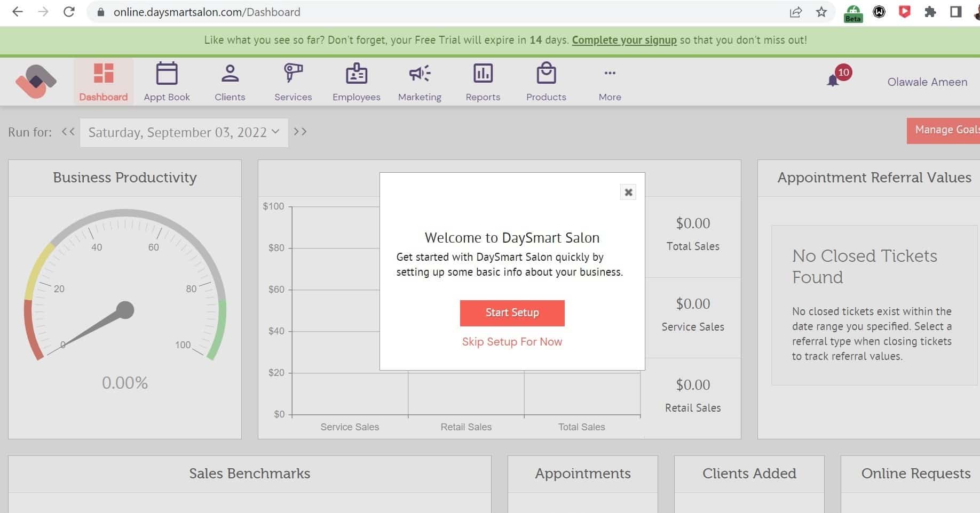Click the Clients Added panel heading
The height and width of the screenshot is (513, 980).
pos(749,474)
